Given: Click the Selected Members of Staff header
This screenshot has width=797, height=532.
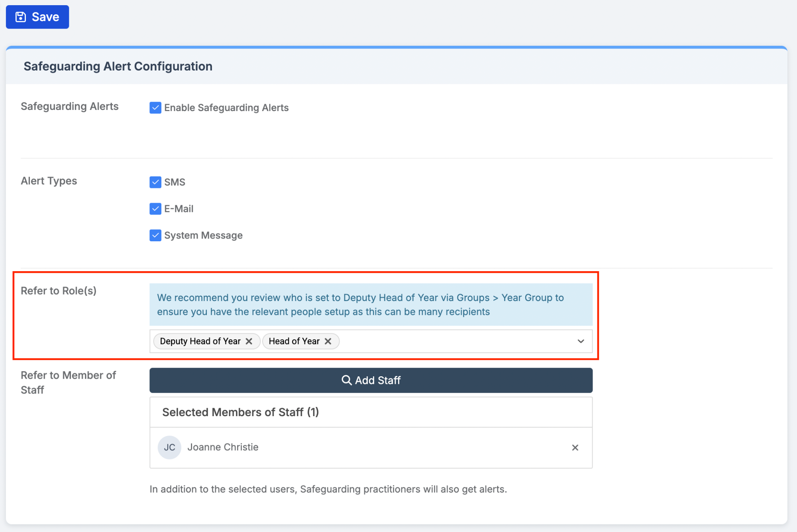Looking at the screenshot, I should point(241,412).
